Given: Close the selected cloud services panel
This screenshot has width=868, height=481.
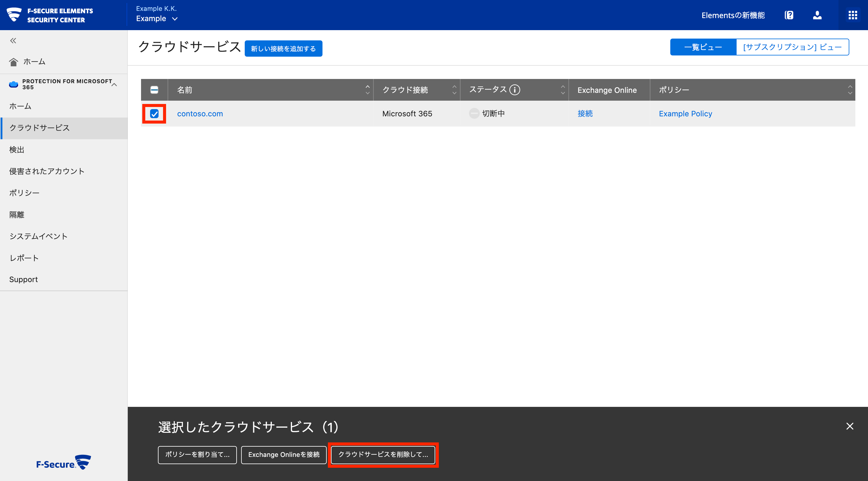Looking at the screenshot, I should (x=850, y=426).
